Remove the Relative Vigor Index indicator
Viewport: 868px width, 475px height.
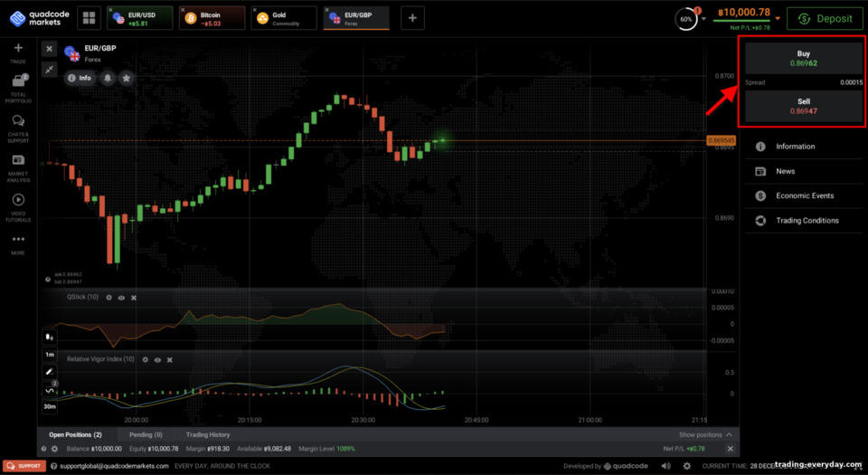(170, 360)
